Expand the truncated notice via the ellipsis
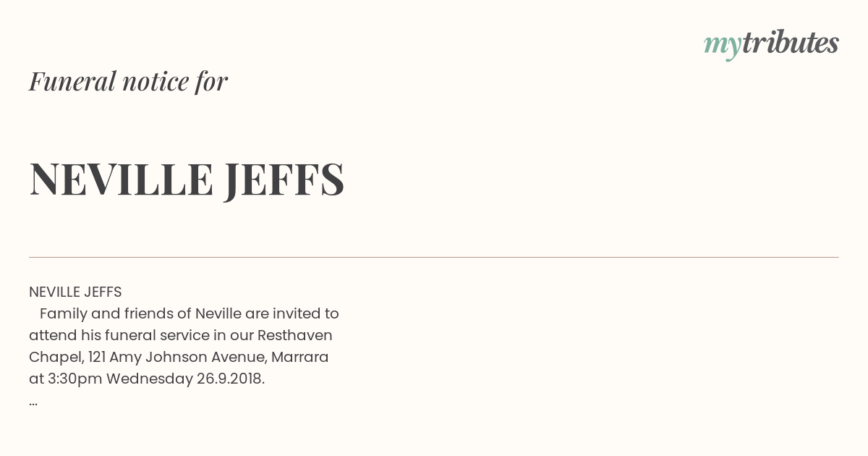The image size is (868, 456). (33, 402)
